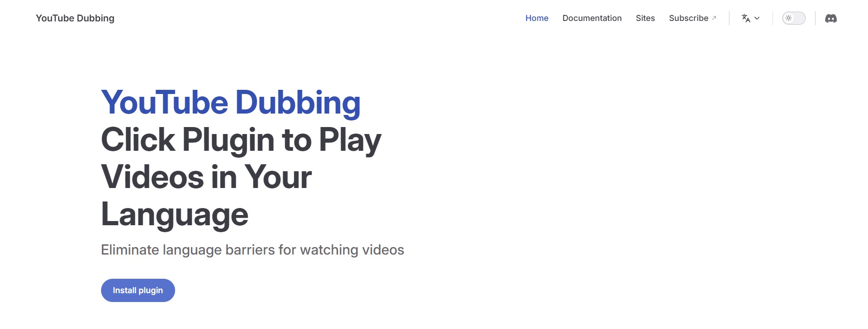Click the translate language icon
The width and height of the screenshot is (868, 329).
746,18
